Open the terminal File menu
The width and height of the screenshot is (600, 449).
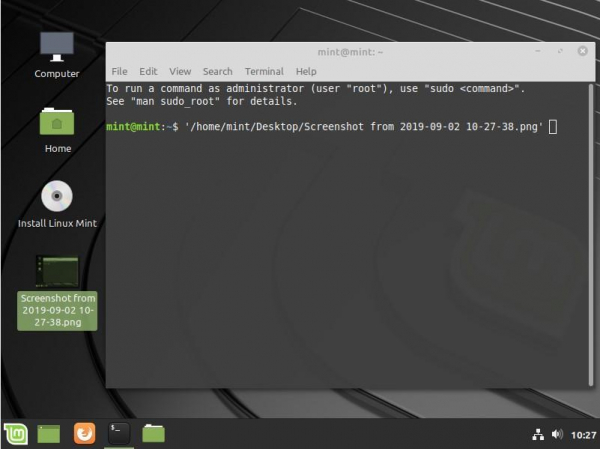click(x=119, y=72)
